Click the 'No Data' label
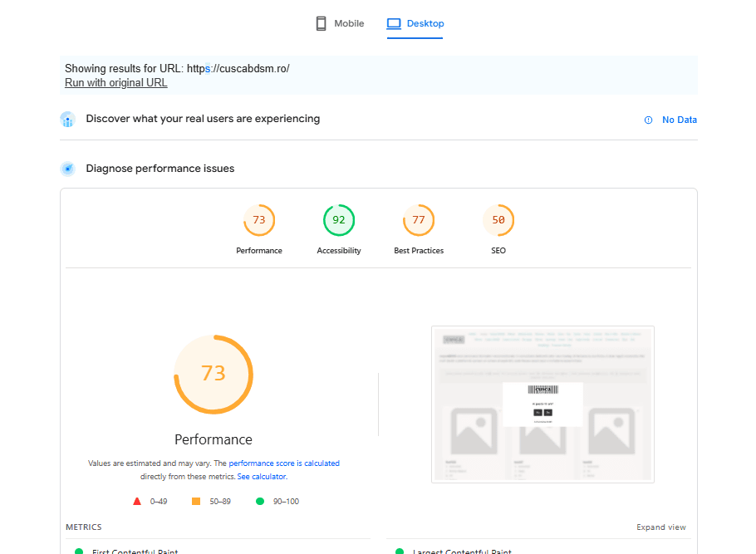The image size is (756, 554). [x=679, y=120]
